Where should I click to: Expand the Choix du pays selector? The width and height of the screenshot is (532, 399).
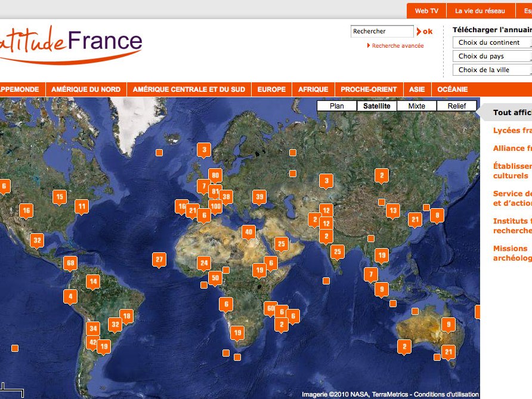(491, 55)
